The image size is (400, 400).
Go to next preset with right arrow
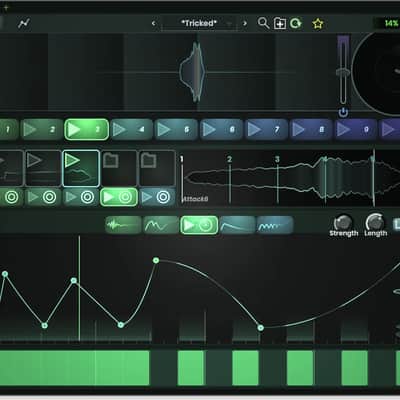[x=245, y=23]
